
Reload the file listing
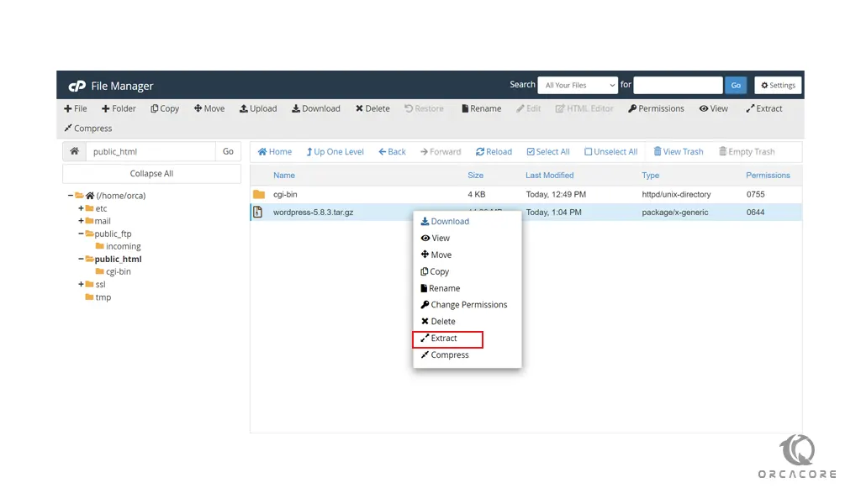[x=494, y=152]
